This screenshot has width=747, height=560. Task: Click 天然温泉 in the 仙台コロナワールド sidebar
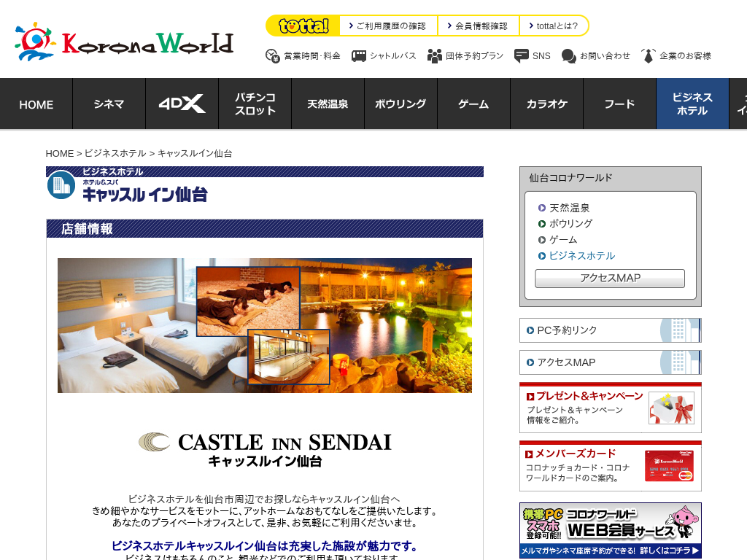coord(569,208)
